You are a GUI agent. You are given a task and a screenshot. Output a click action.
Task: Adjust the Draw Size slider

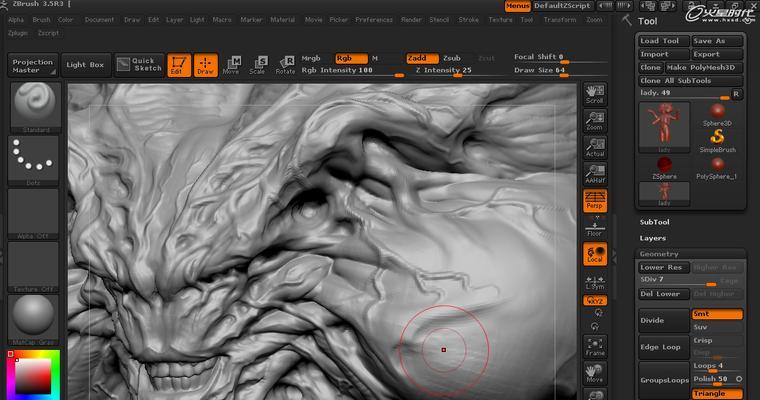(560, 71)
